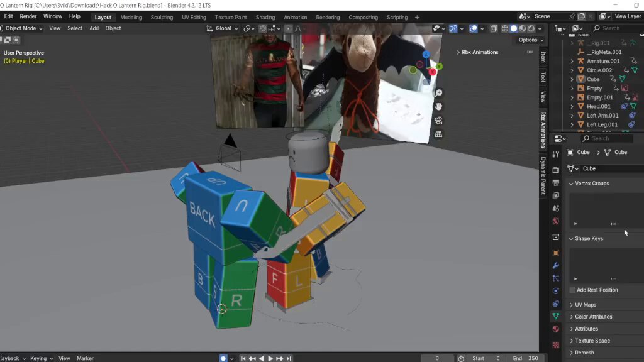Click the timeline's use preview range clock icon
Screen dimensions: 644x362
pos(461,358)
